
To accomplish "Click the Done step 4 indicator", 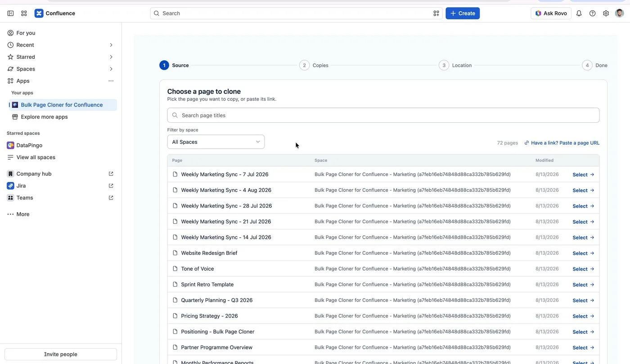I will click(x=587, y=65).
